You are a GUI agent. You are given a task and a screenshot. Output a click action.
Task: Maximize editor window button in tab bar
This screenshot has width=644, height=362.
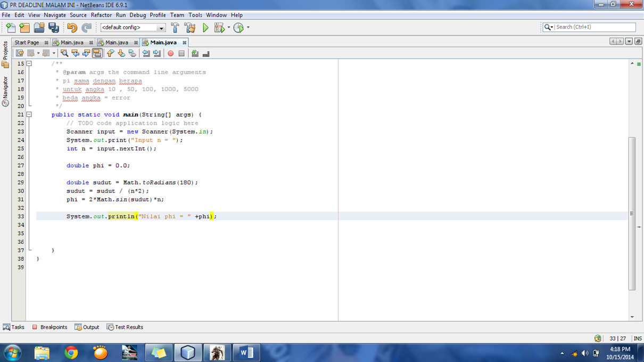(x=638, y=42)
